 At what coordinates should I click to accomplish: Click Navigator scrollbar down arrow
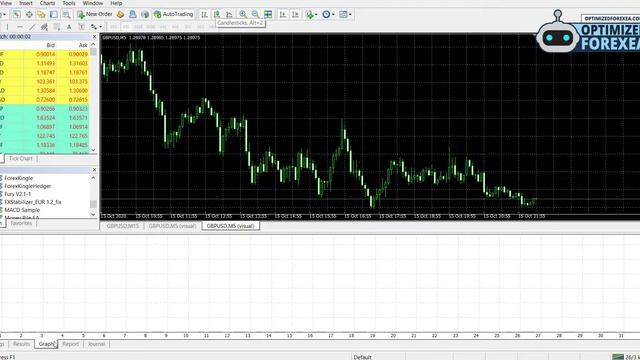(x=93, y=214)
